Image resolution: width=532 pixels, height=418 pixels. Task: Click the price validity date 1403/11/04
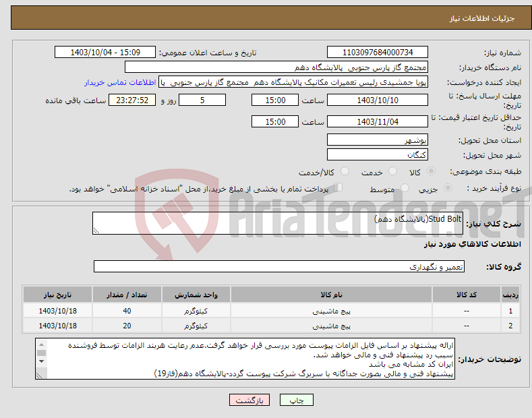pos(378,121)
